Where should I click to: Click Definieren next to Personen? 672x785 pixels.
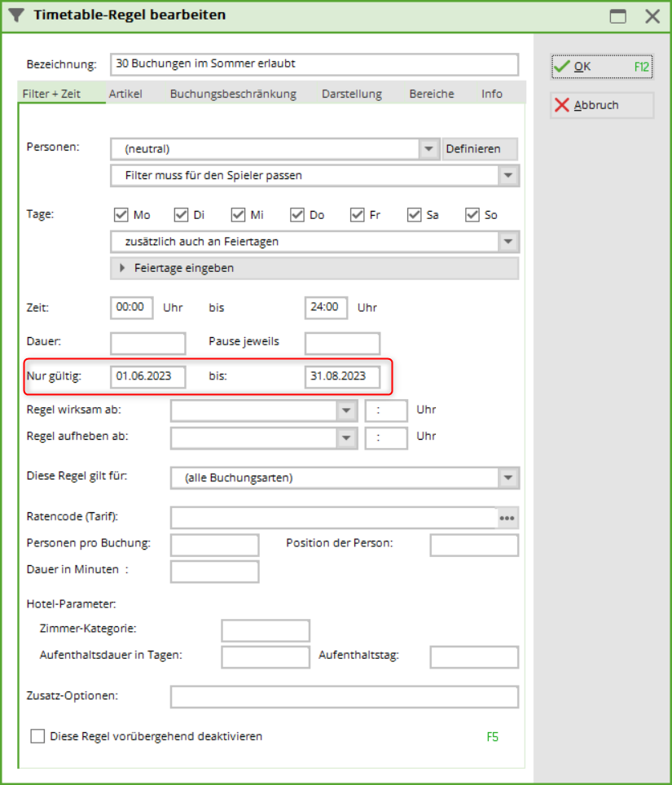tap(480, 149)
